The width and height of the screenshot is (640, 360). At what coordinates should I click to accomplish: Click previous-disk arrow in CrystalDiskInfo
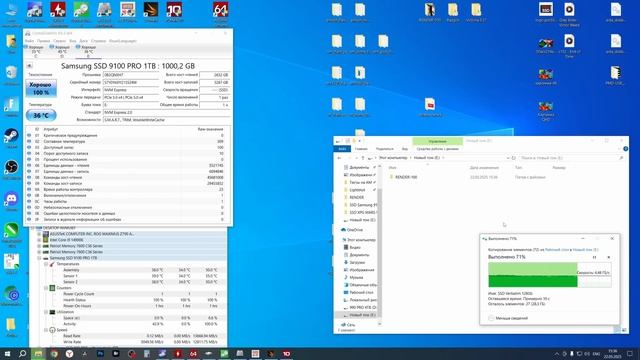pyautogui.click(x=29, y=65)
